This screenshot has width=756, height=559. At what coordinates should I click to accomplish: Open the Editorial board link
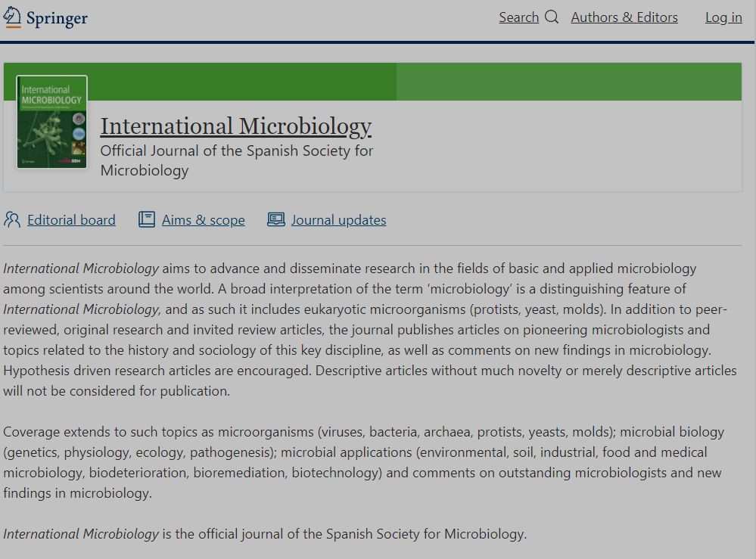pos(70,219)
